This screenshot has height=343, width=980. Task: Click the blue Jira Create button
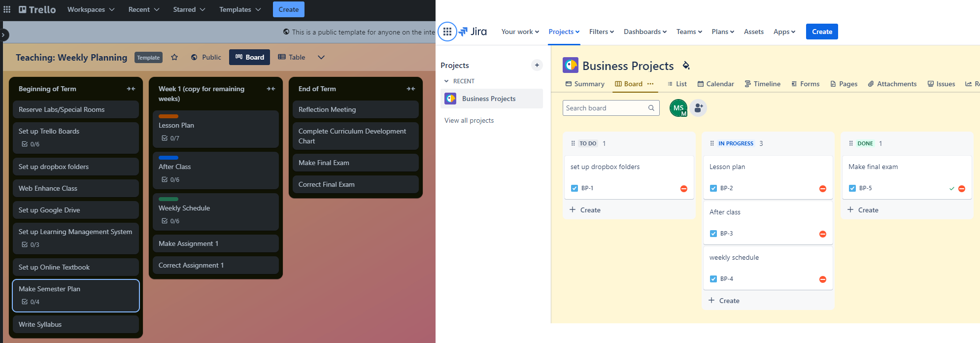click(821, 32)
